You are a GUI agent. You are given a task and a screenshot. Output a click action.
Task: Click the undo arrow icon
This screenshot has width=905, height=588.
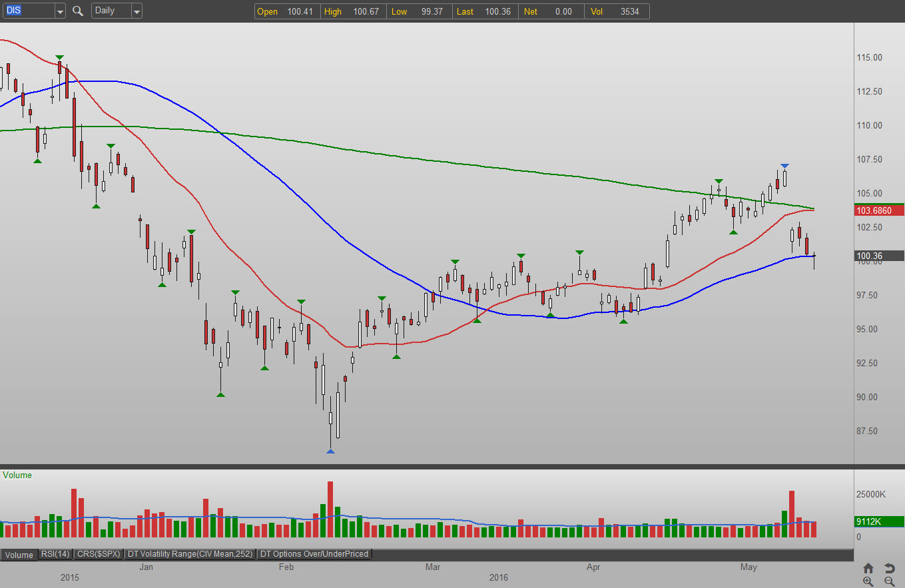[x=889, y=568]
